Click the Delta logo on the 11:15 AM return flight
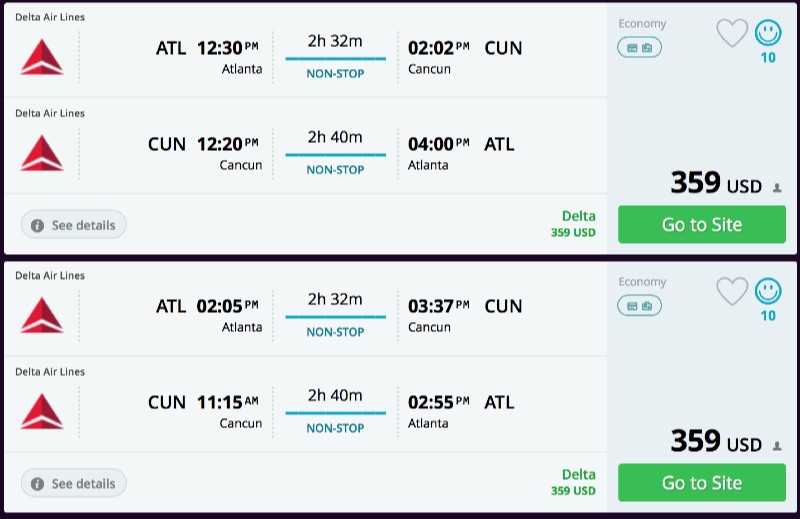This screenshot has width=800, height=519. point(42,411)
